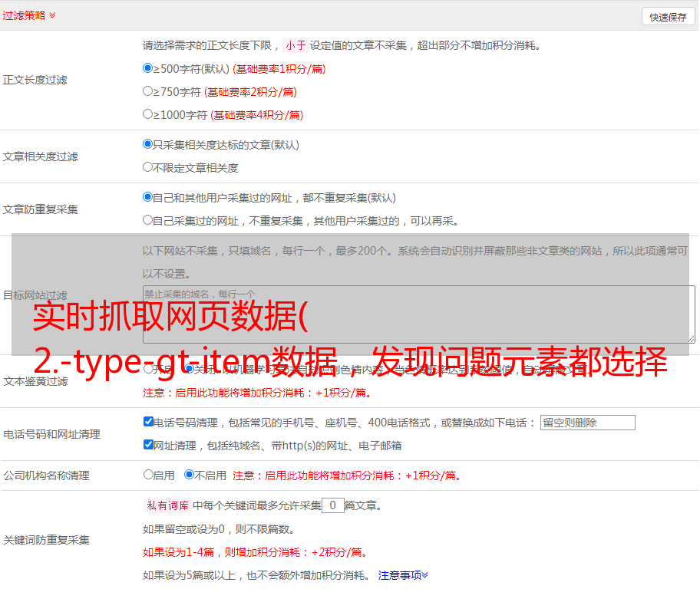Viewport: 700px width, 589px height.
Task: Click the 关键词防重复采集 label
Action: 46,540
